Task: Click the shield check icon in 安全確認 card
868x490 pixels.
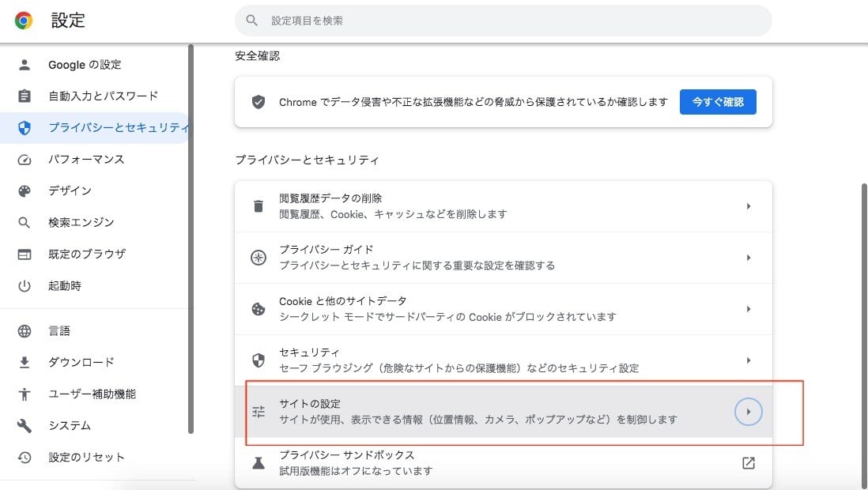Action: [259, 102]
